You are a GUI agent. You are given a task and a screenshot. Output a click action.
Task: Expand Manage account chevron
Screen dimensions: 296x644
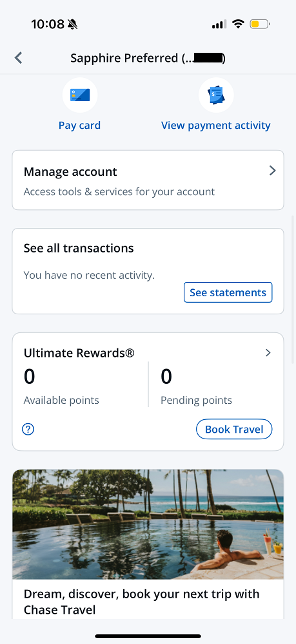[272, 171]
